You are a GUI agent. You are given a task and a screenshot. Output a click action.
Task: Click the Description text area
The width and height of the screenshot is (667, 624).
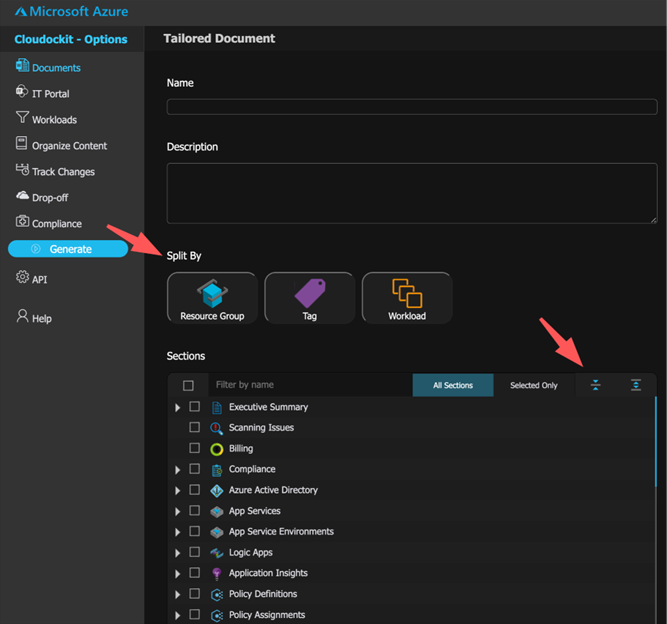pyautogui.click(x=412, y=193)
